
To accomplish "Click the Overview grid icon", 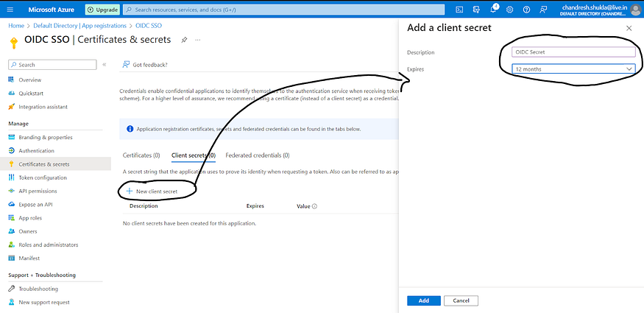I will tap(11, 80).
